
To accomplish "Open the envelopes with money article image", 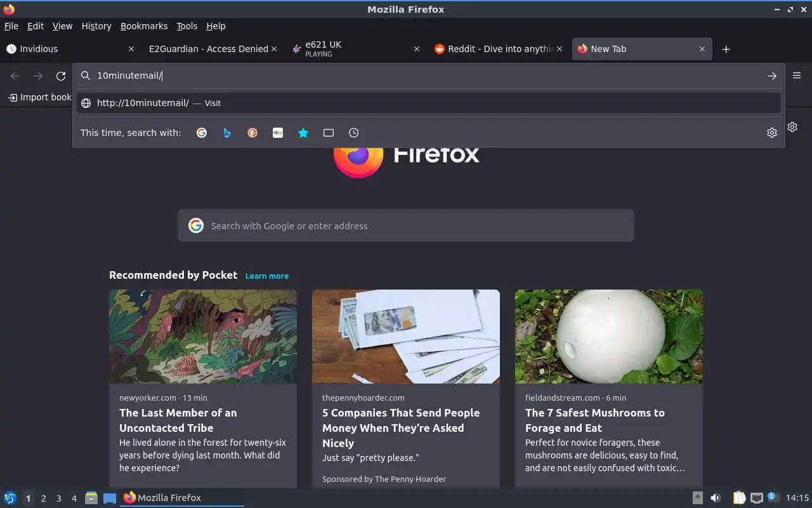I will pyautogui.click(x=406, y=337).
